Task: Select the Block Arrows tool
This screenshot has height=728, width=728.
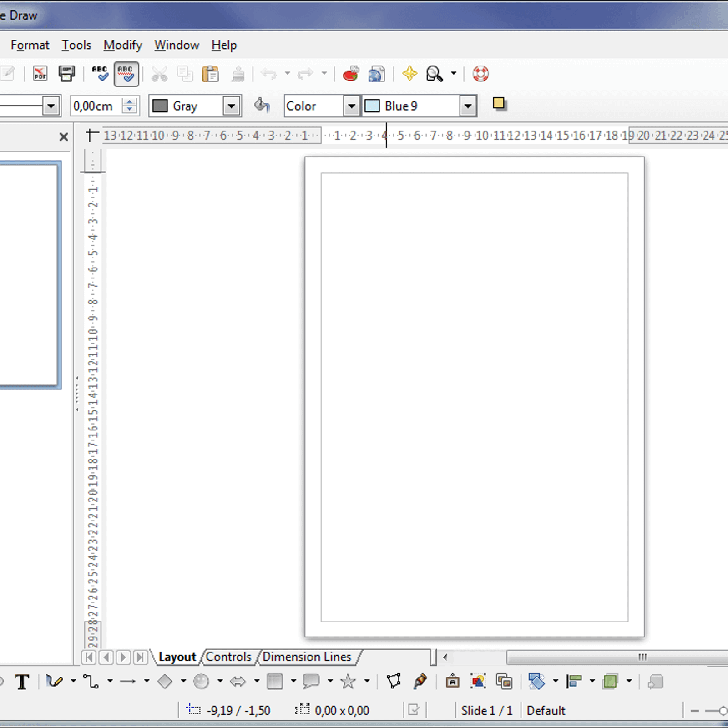Action: tap(238, 682)
